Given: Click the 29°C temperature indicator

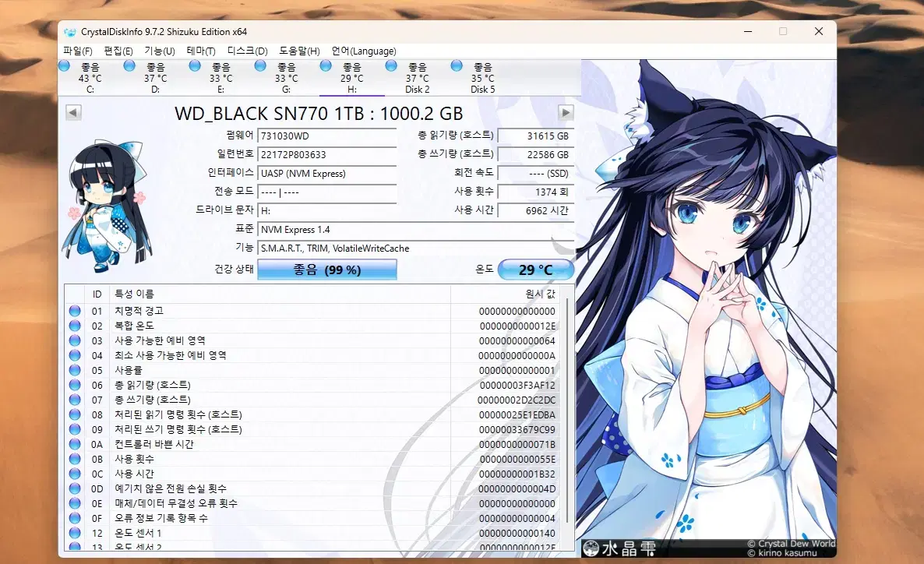Looking at the screenshot, I should coord(535,269).
